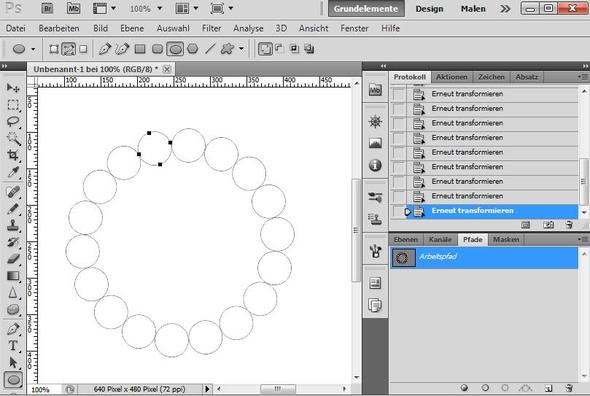Expand more workspaces with double chevron
590x396 pixels.
tap(505, 8)
